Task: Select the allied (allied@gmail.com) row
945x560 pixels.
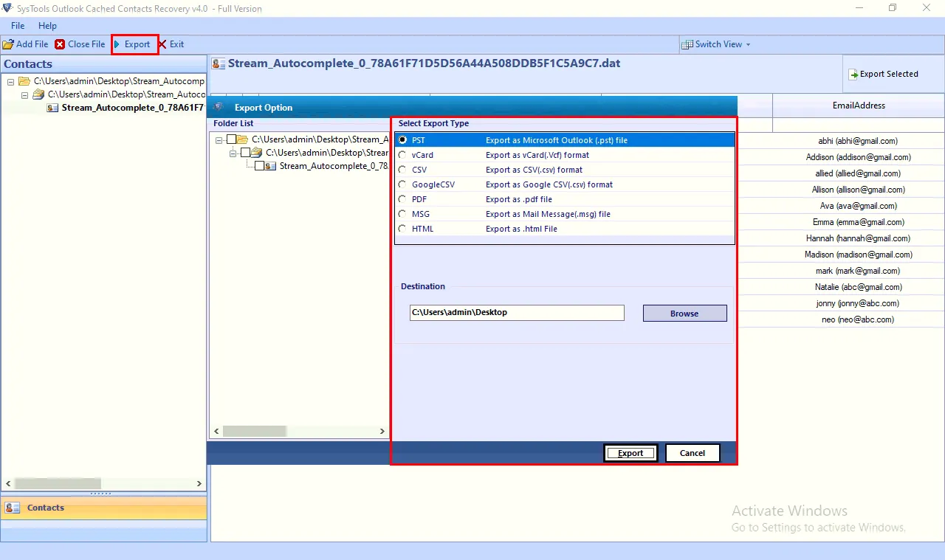Action: click(x=858, y=173)
